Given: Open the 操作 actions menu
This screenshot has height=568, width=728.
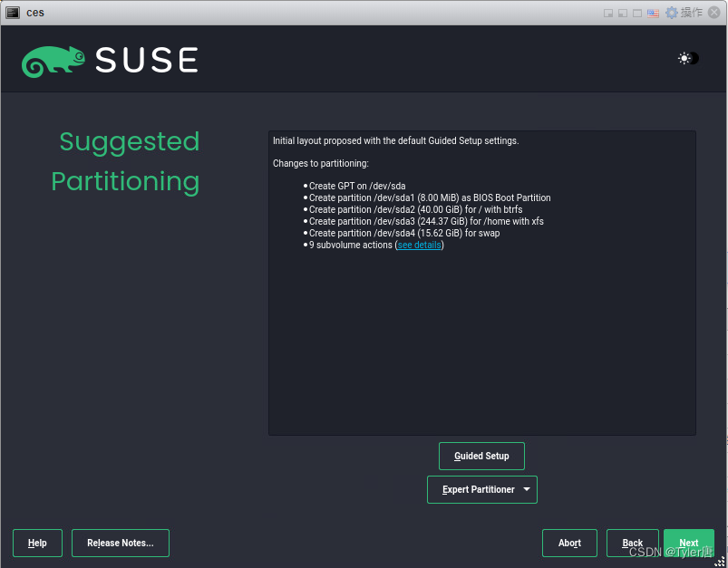Looking at the screenshot, I should [x=692, y=12].
